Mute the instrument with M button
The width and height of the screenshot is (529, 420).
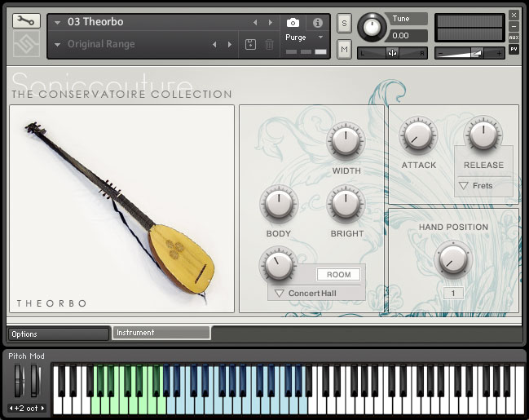coord(344,49)
